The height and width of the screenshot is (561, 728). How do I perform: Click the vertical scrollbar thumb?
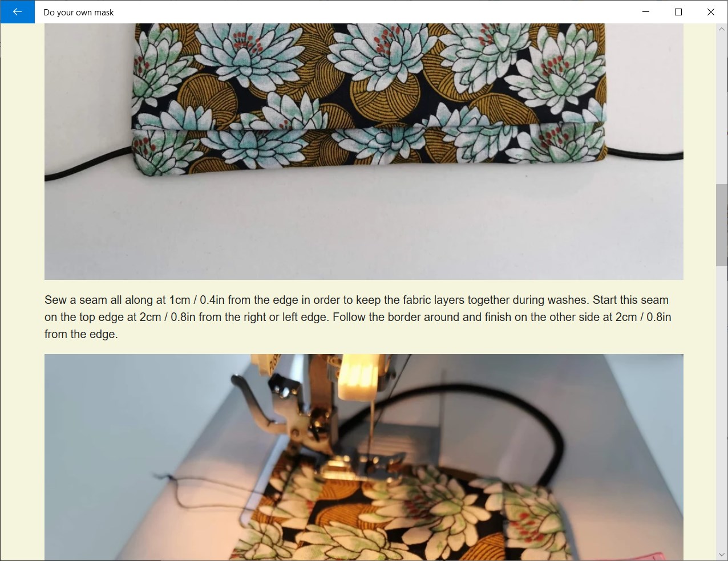[722, 225]
